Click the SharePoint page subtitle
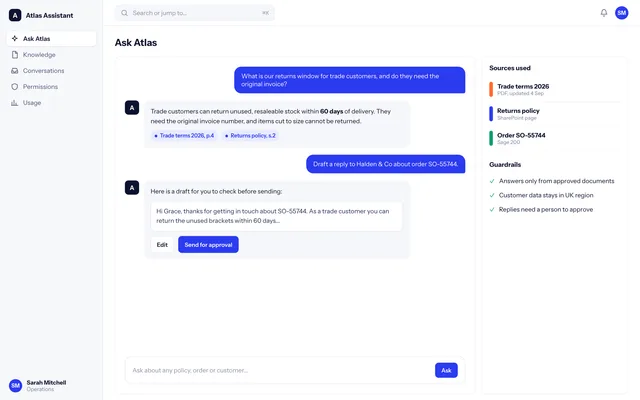This screenshot has width=640, height=400. pyautogui.click(x=517, y=118)
